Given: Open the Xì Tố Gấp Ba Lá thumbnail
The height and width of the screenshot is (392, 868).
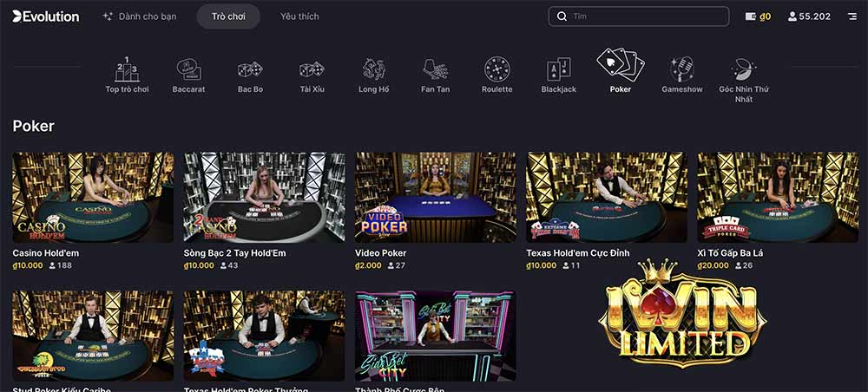Looking at the screenshot, I should [x=778, y=198].
